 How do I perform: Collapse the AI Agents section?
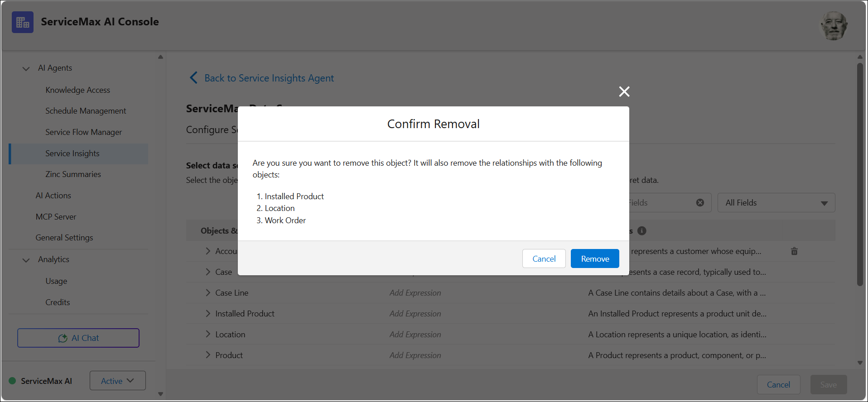click(x=26, y=68)
